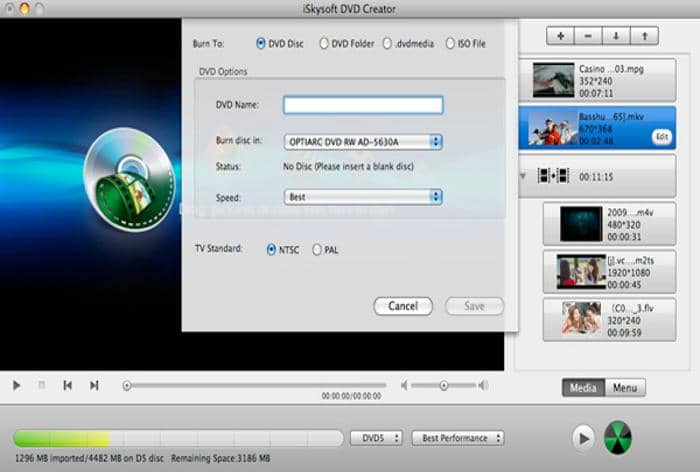The height and width of the screenshot is (472, 700).
Task: Click the Save button
Action: coord(475,306)
